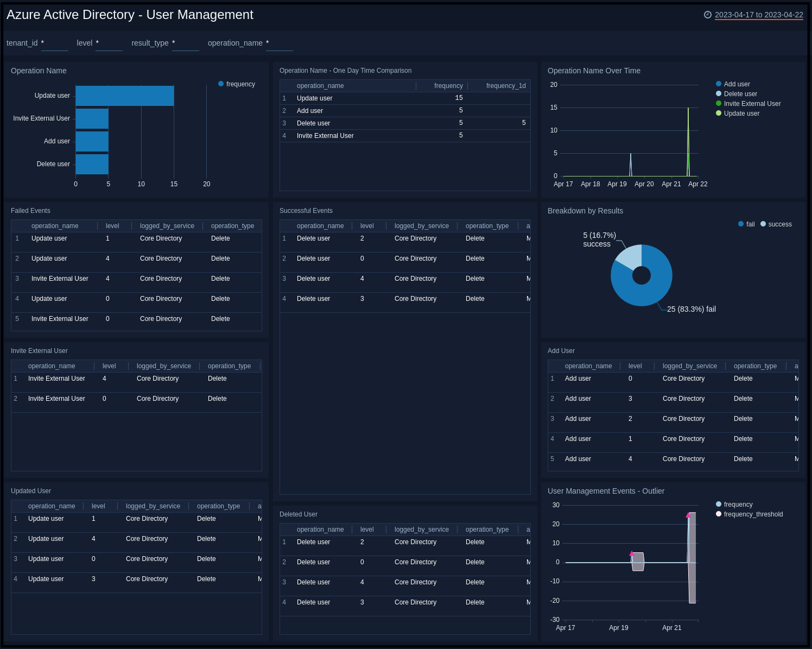
Task: Toggle the fail legend in Breakdown chart
Action: [746, 224]
